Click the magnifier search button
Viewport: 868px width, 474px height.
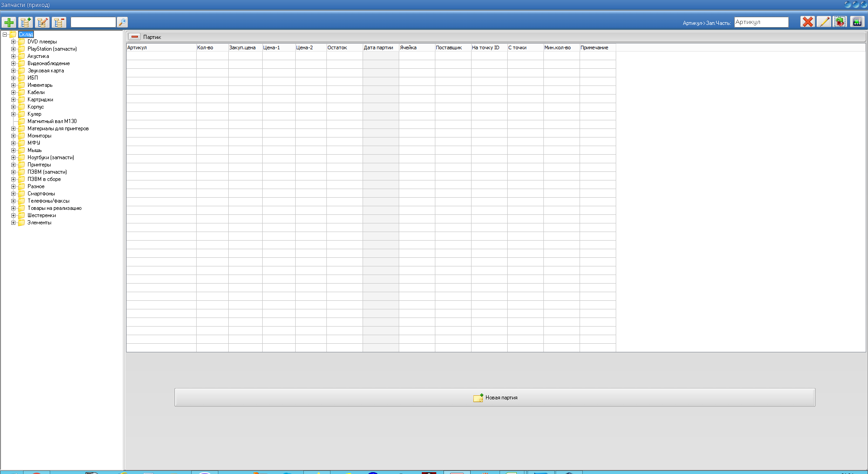pyautogui.click(x=122, y=22)
